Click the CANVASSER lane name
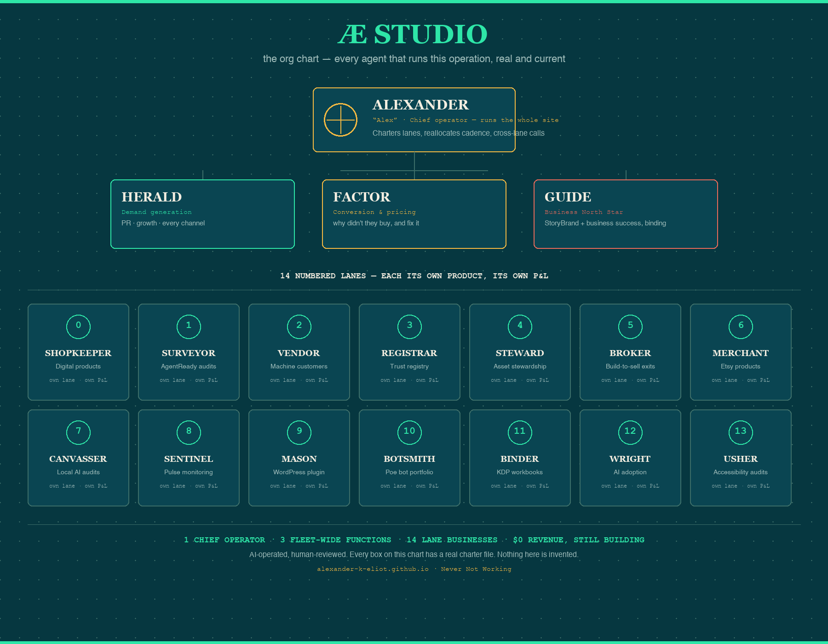828x644 pixels. tap(78, 459)
